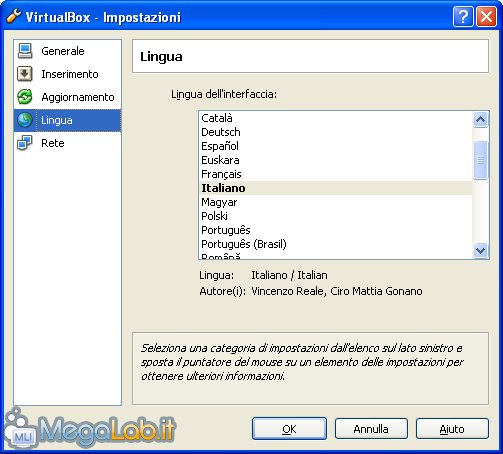Select Português (Brasil) in the list

coord(335,244)
